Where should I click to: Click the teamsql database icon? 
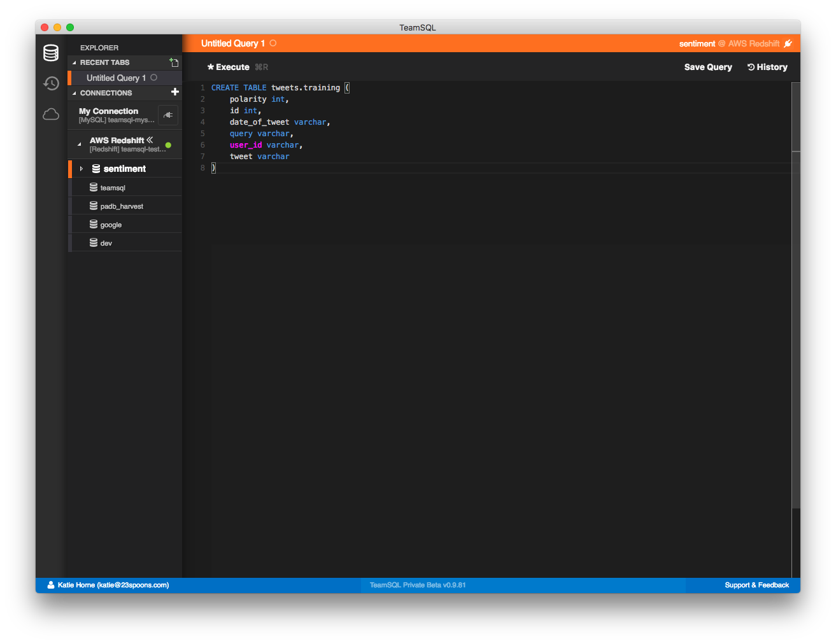94,188
